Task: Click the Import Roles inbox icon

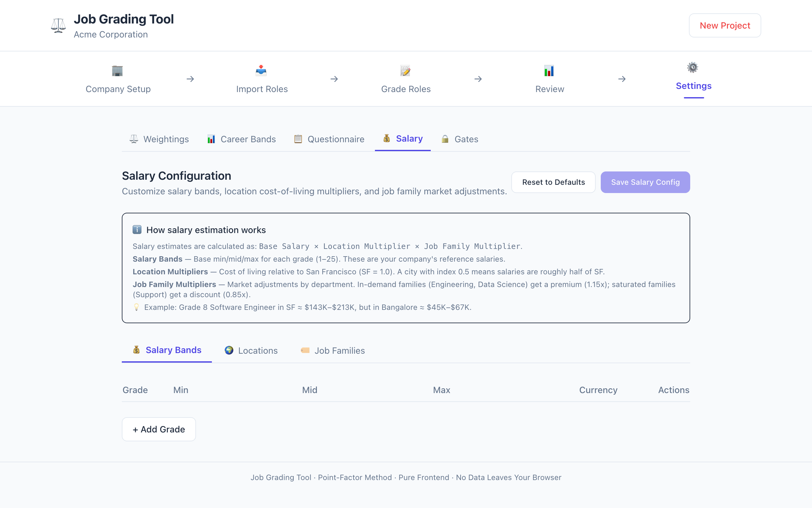Action: click(261, 71)
